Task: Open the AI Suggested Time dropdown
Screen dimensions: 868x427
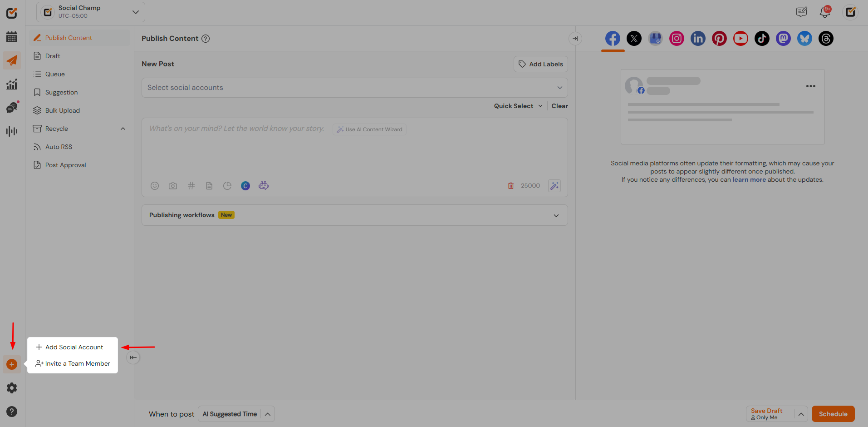Action: (236, 414)
